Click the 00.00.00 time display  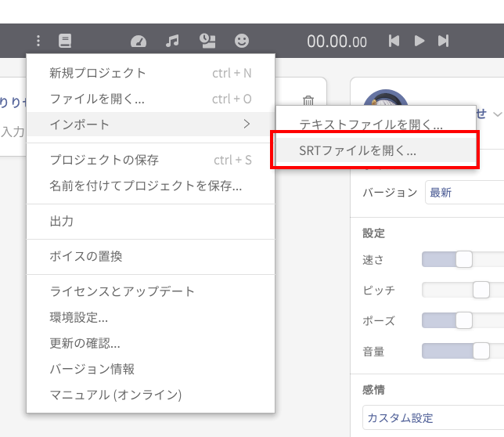337,42
